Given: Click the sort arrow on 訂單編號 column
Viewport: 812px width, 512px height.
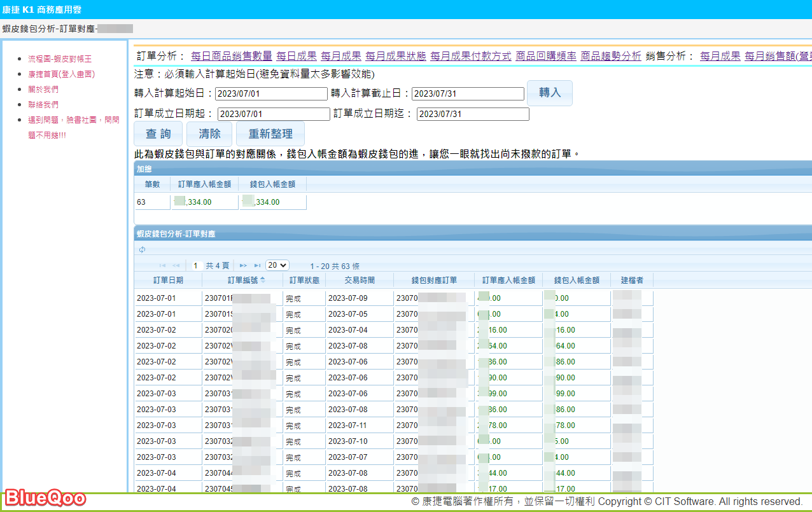Looking at the screenshot, I should pyautogui.click(x=263, y=280).
